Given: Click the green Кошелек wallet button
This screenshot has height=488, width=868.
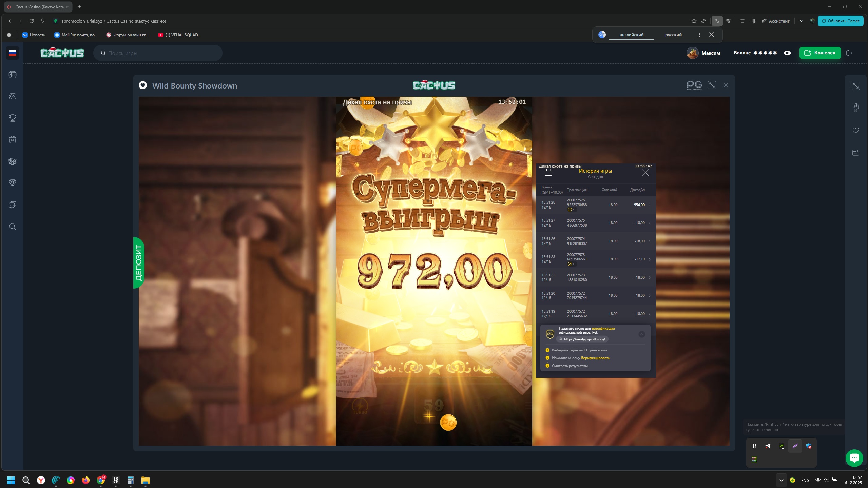Looking at the screenshot, I should (x=820, y=53).
